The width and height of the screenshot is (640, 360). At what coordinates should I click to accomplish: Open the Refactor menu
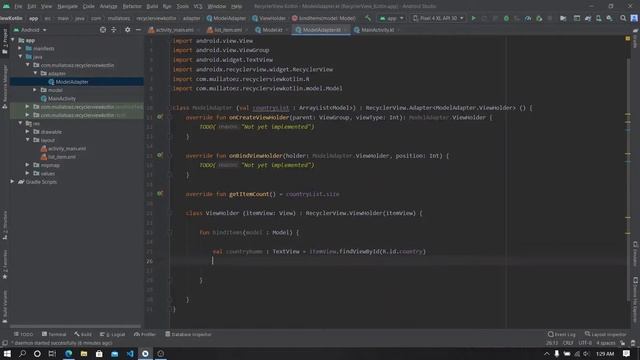click(x=132, y=6)
